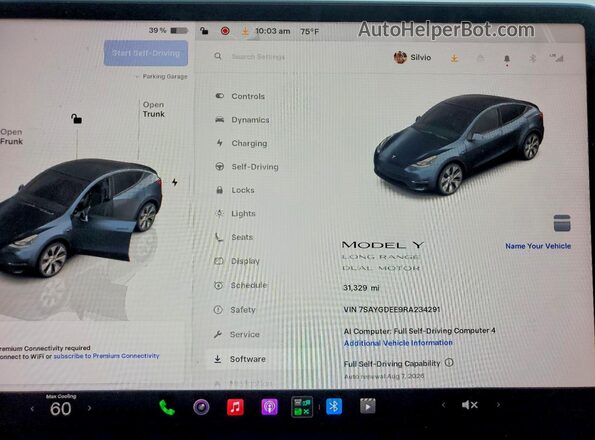Click the Search Settings field
This screenshot has width=595, height=440.
258,57
